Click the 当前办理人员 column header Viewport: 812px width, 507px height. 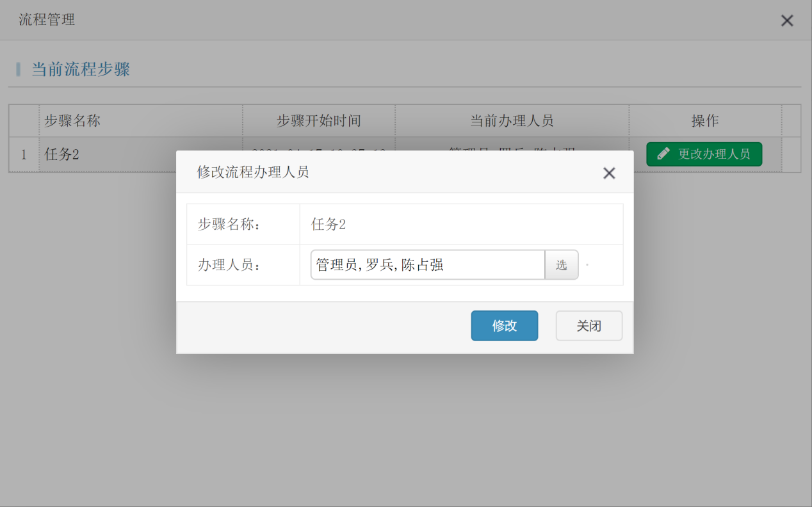click(512, 120)
